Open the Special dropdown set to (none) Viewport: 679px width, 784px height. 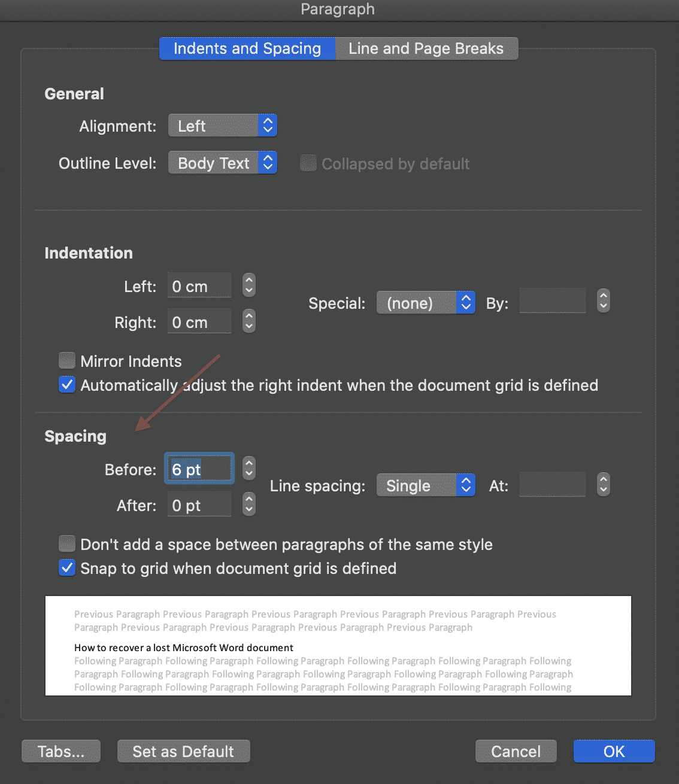(x=425, y=303)
